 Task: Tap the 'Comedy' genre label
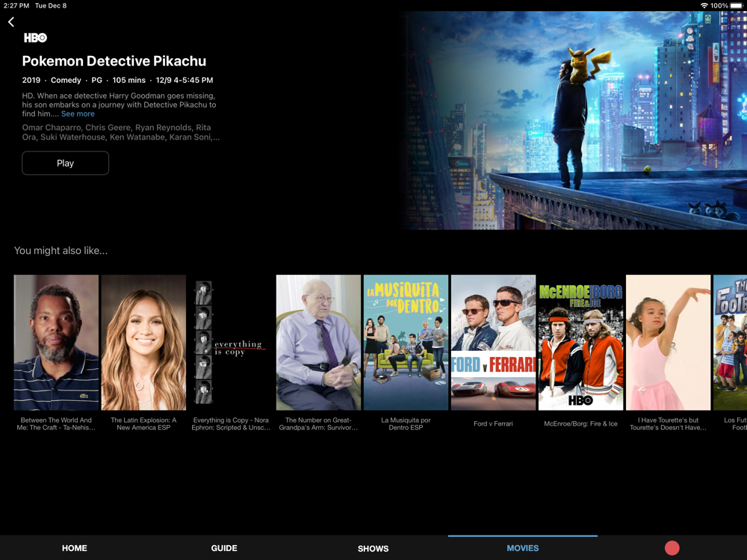(66, 80)
